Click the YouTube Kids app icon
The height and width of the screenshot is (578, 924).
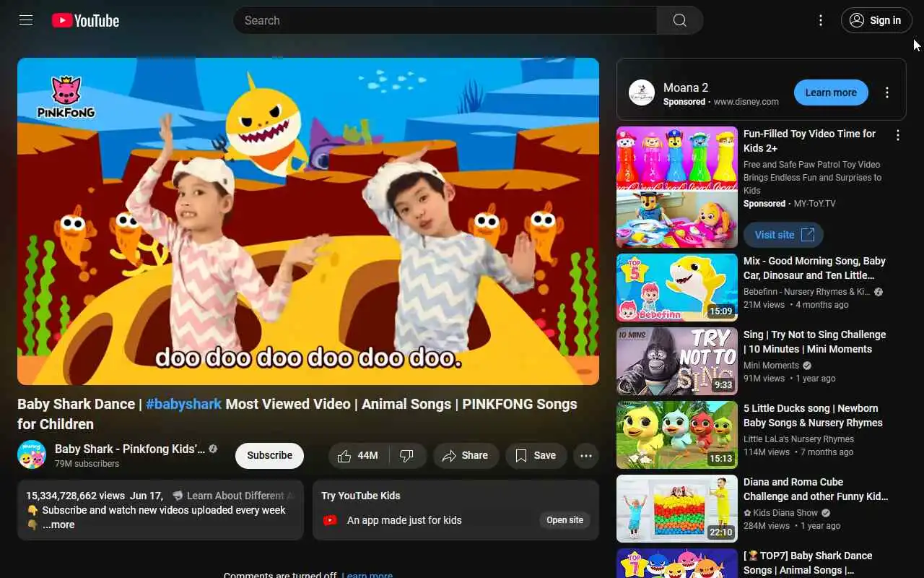330,520
